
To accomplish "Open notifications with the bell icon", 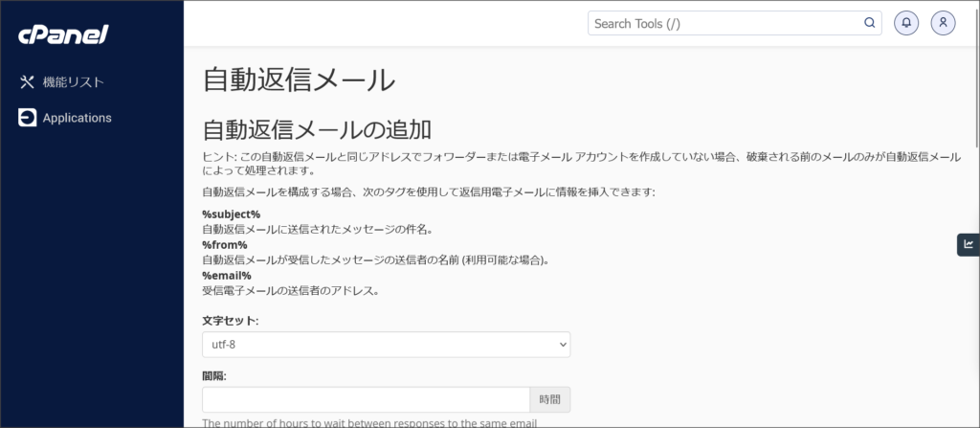I will click(905, 24).
